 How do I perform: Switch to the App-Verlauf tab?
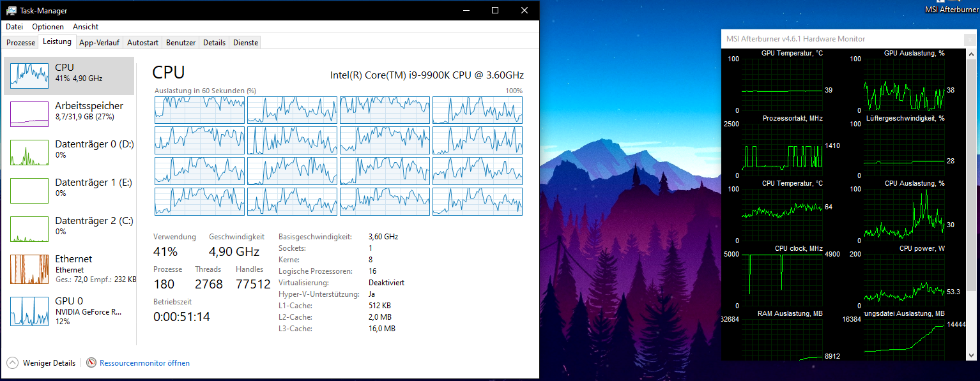click(x=99, y=43)
